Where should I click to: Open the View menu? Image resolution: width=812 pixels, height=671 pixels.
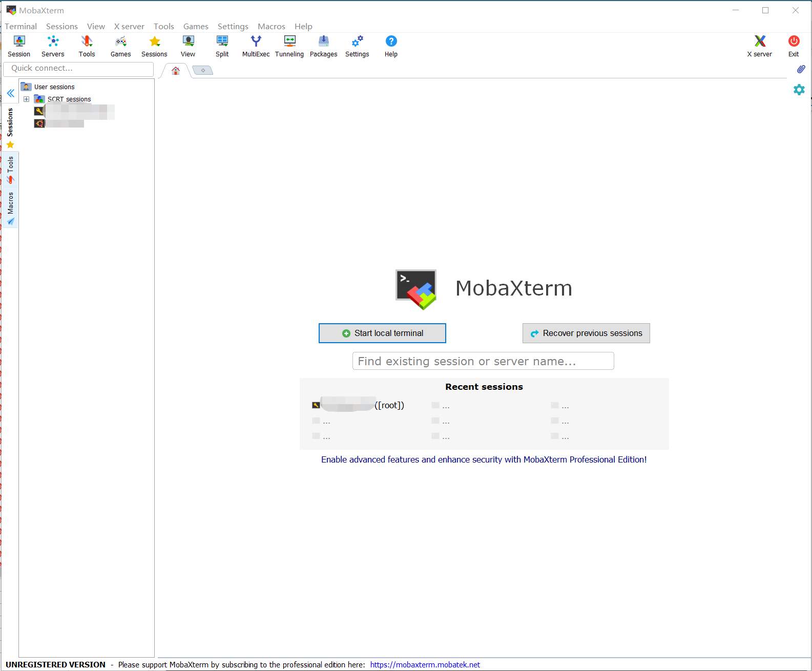click(96, 26)
